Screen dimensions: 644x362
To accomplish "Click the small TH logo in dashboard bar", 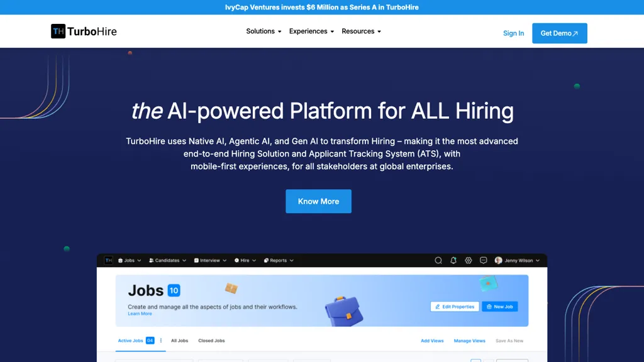I will click(109, 260).
